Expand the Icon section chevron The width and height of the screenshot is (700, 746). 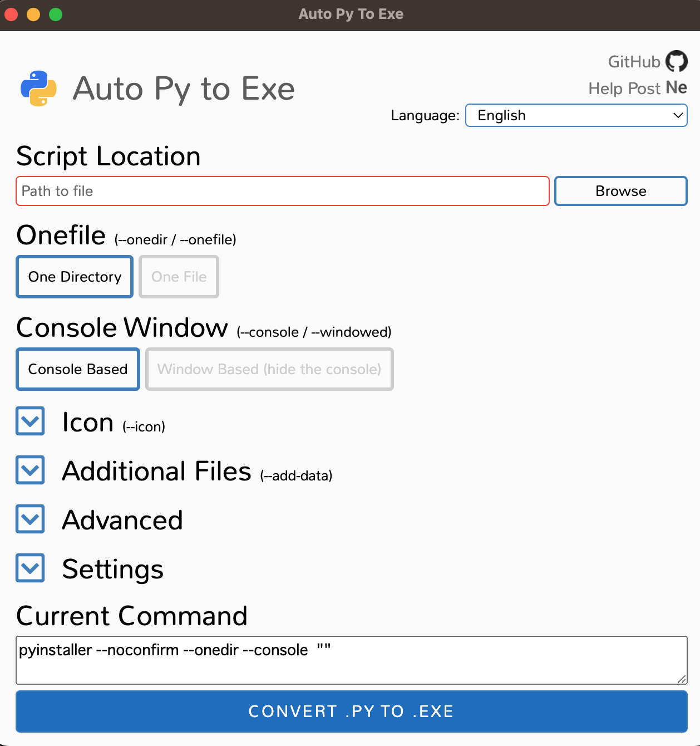(x=30, y=421)
